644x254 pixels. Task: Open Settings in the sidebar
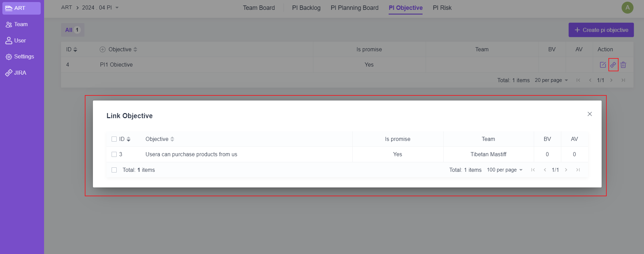[x=21, y=57]
